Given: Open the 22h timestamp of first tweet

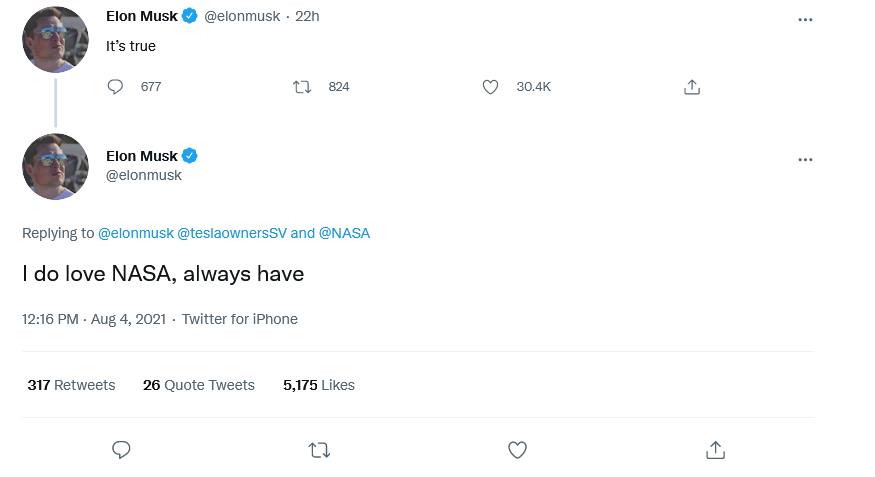Looking at the screenshot, I should coord(308,16).
